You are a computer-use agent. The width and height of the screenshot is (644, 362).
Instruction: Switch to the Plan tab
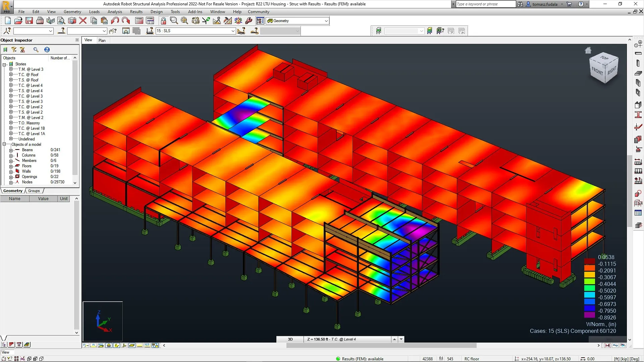coord(102,40)
